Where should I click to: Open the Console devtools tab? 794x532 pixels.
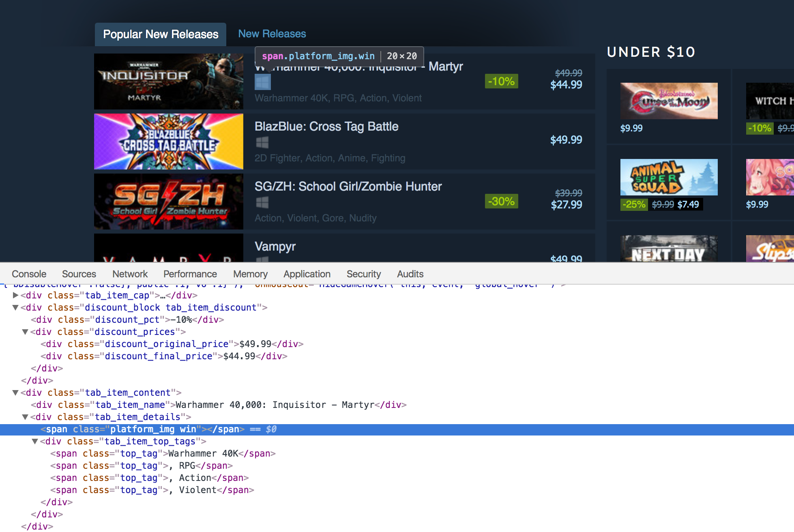tap(29, 274)
